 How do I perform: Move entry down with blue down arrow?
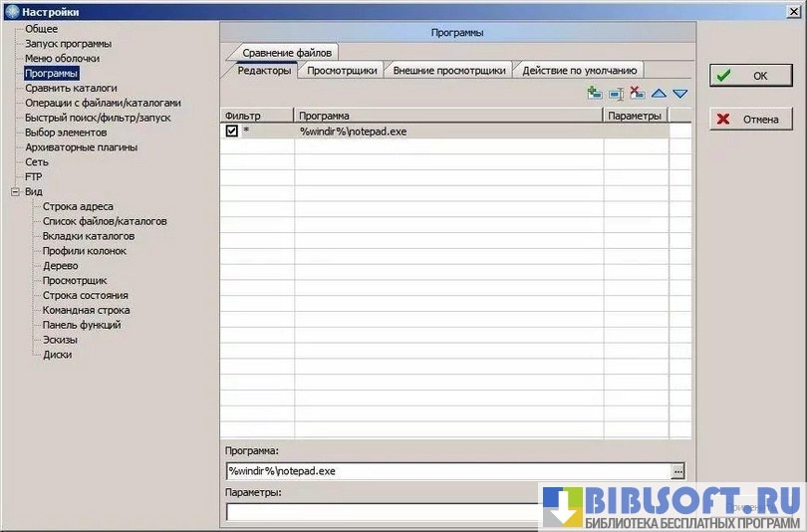click(679, 93)
